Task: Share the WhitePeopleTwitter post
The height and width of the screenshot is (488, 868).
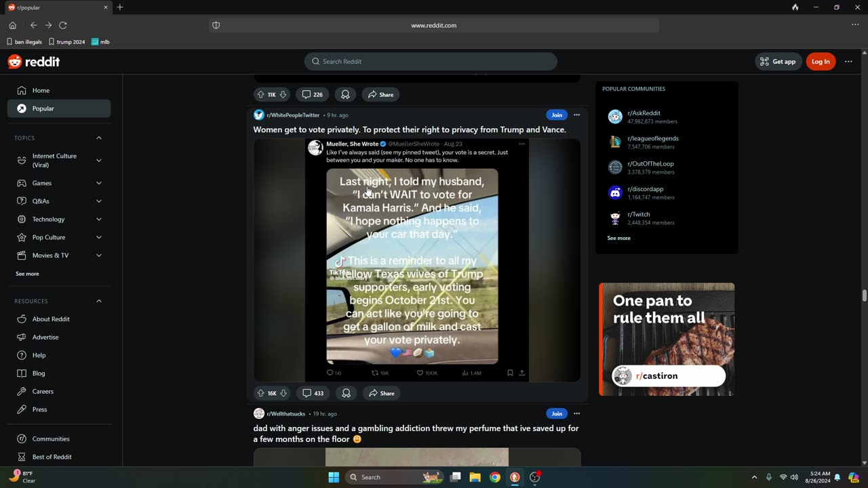Action: pyautogui.click(x=381, y=393)
